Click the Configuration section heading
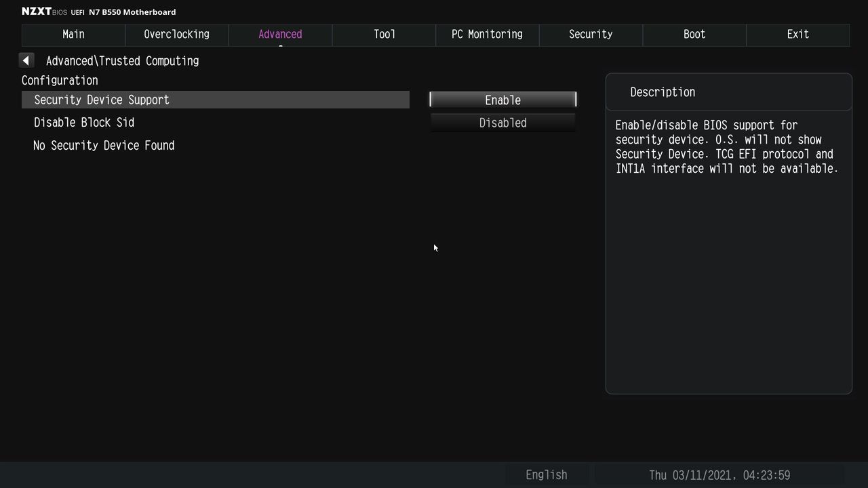Image resolution: width=868 pixels, height=488 pixels. click(60, 80)
